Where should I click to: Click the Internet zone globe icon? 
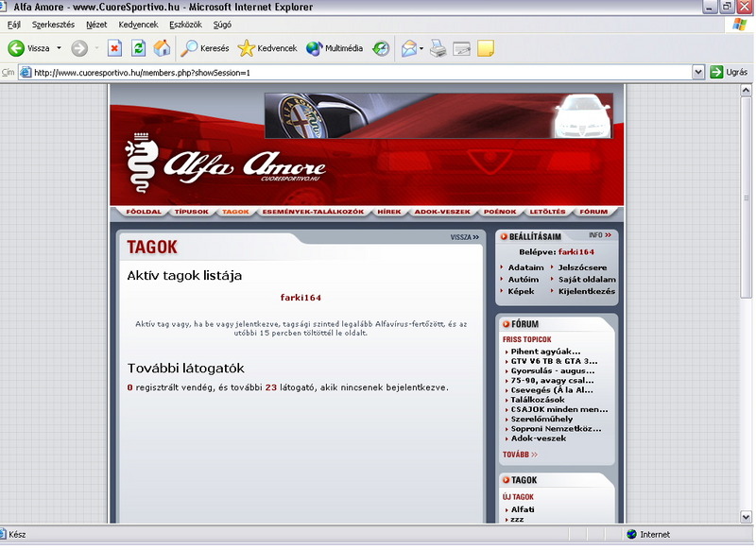point(631,534)
